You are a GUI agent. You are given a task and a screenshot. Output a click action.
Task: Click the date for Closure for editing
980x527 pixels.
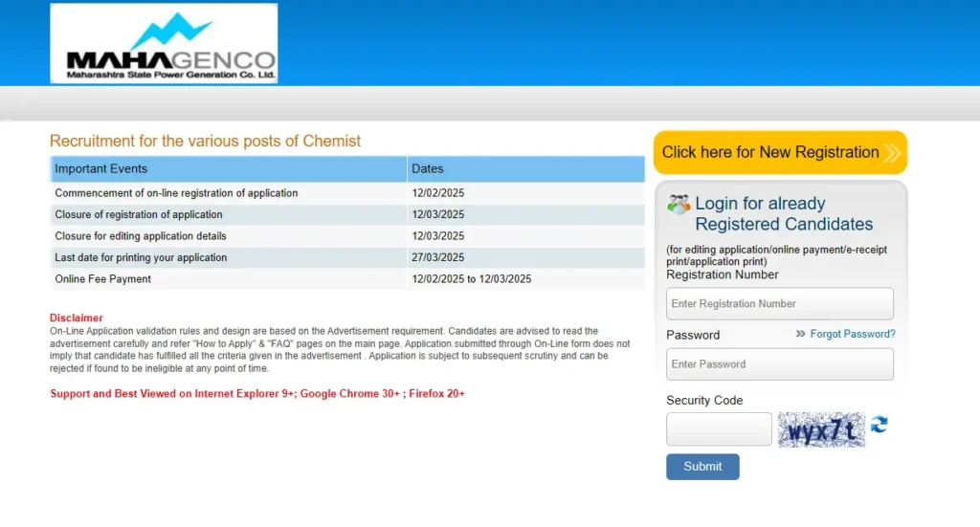click(437, 236)
